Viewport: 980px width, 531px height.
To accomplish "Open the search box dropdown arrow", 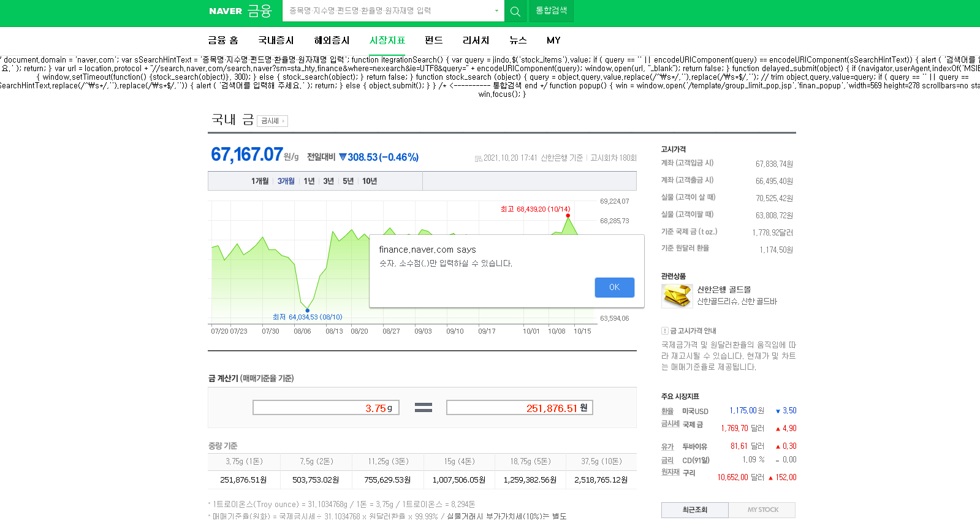I will [496, 11].
